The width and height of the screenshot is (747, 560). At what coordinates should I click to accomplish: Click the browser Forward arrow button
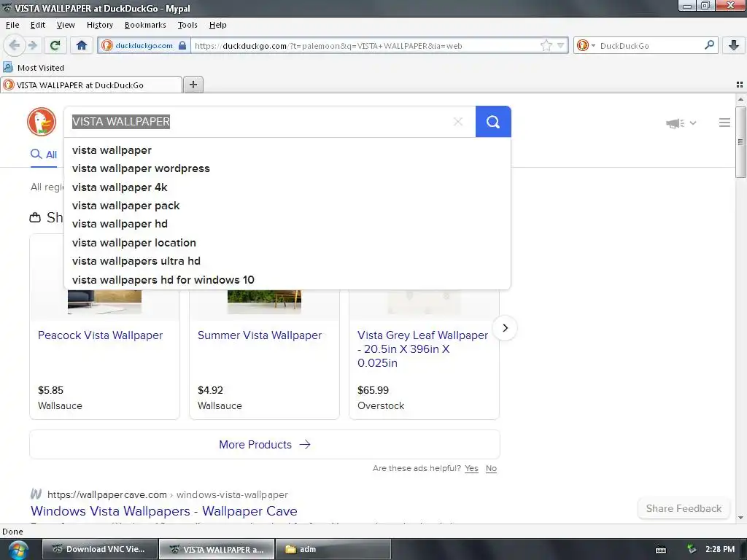(32, 45)
